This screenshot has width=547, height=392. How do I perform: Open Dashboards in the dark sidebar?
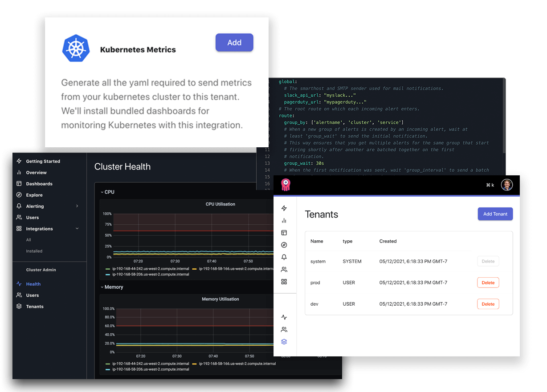click(39, 184)
